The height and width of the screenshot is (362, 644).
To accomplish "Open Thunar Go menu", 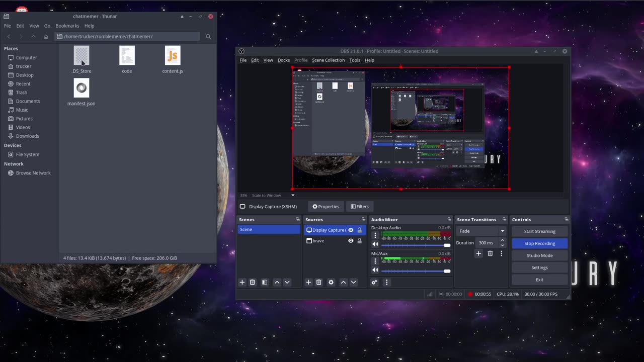I will coord(47,26).
